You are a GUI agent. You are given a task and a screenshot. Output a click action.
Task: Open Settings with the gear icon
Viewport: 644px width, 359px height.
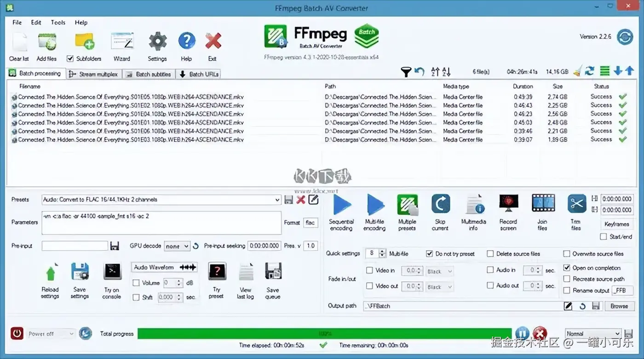point(157,42)
